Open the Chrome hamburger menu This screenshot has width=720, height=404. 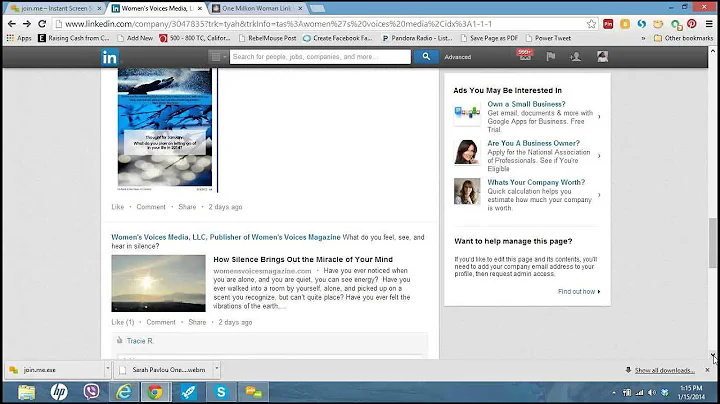point(709,24)
